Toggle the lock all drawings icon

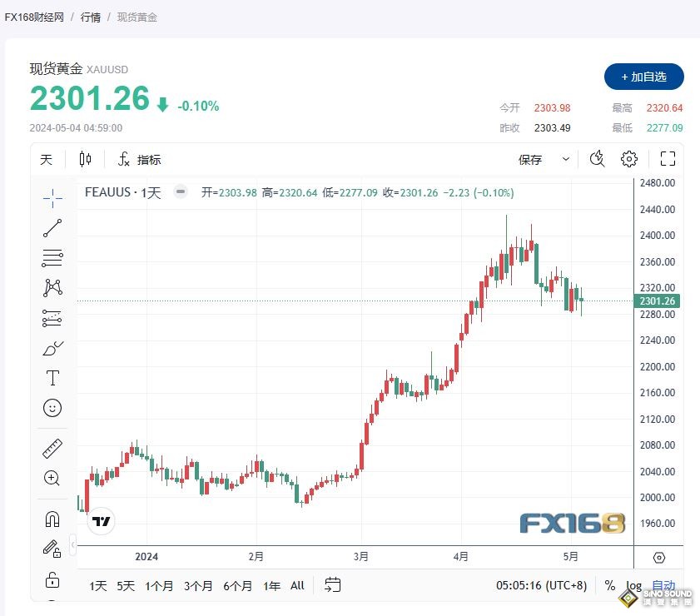52,581
